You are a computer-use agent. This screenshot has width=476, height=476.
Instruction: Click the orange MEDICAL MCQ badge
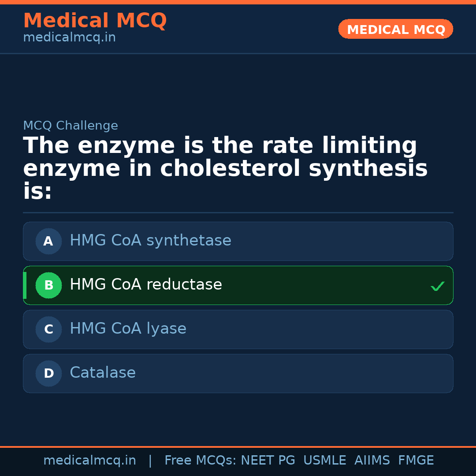tap(395, 29)
